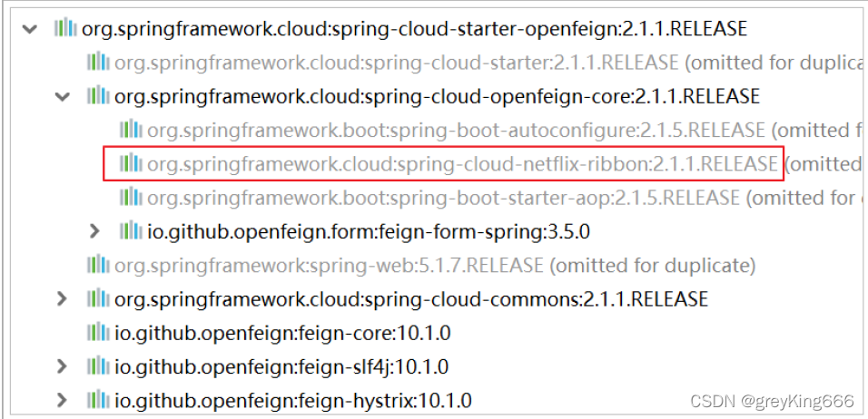This screenshot has height=419, width=868.
Task: Click library icon of spring-cloud-commons
Action: (x=98, y=299)
